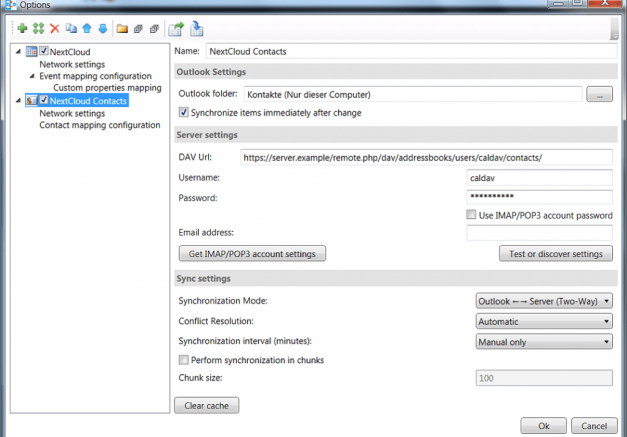The width and height of the screenshot is (627, 437).
Task: Collapse Event mapping configuration node
Action: [x=32, y=76]
